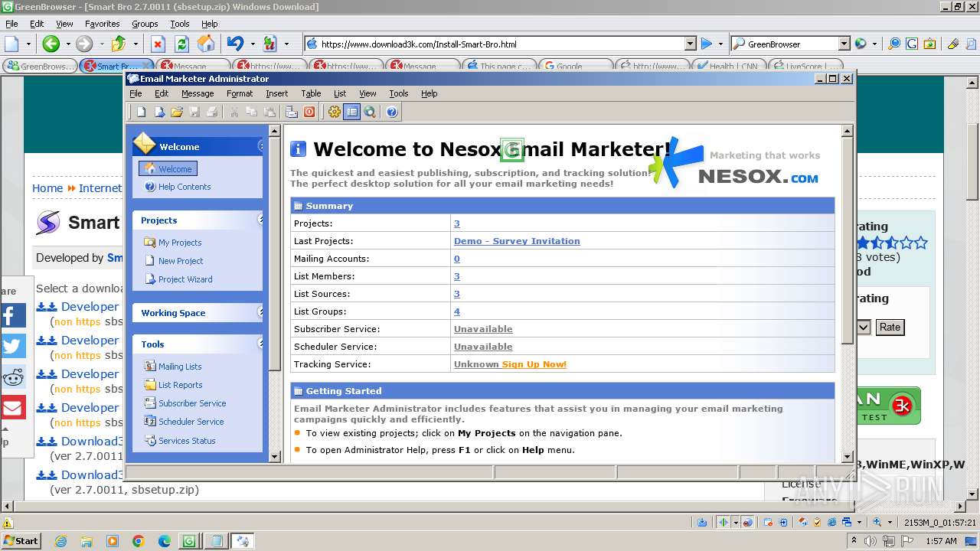The image size is (980, 551).
Task: Click the preview magnifier globe toolbar icon
Action: [x=369, y=112]
